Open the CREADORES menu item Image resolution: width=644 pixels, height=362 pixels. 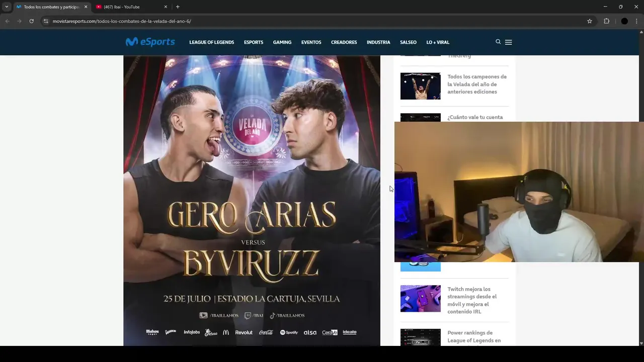[344, 42]
